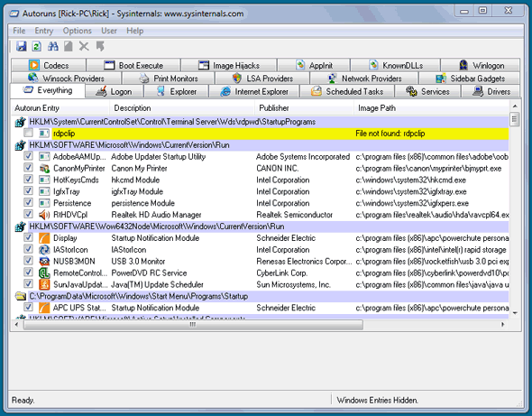532x416 pixels.
Task: Toggle the IgfxTray checkbox
Action: tap(28, 190)
